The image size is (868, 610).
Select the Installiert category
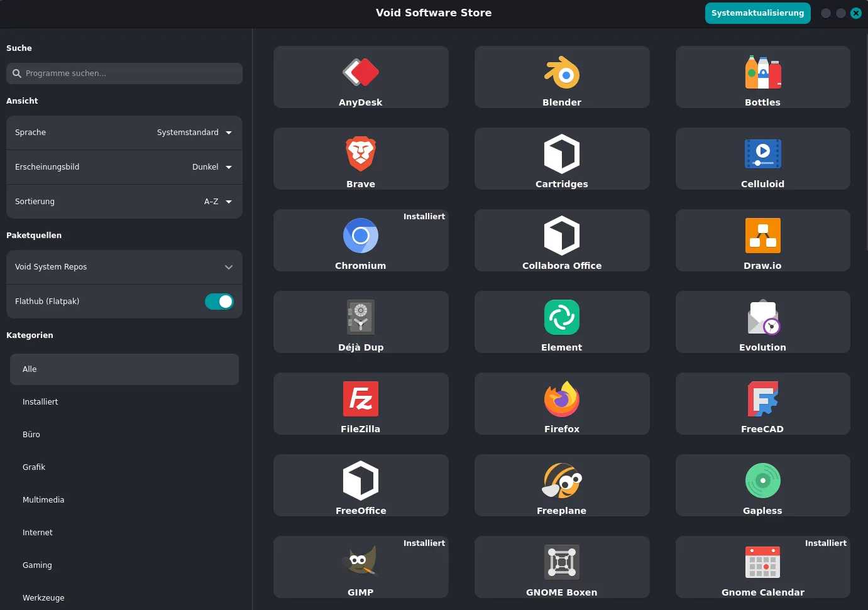tap(40, 402)
